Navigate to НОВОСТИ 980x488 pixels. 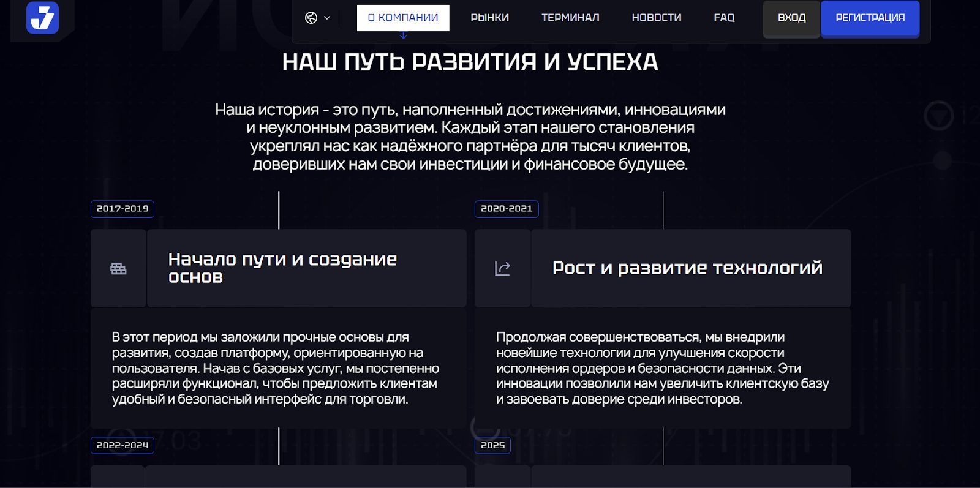coord(657,18)
